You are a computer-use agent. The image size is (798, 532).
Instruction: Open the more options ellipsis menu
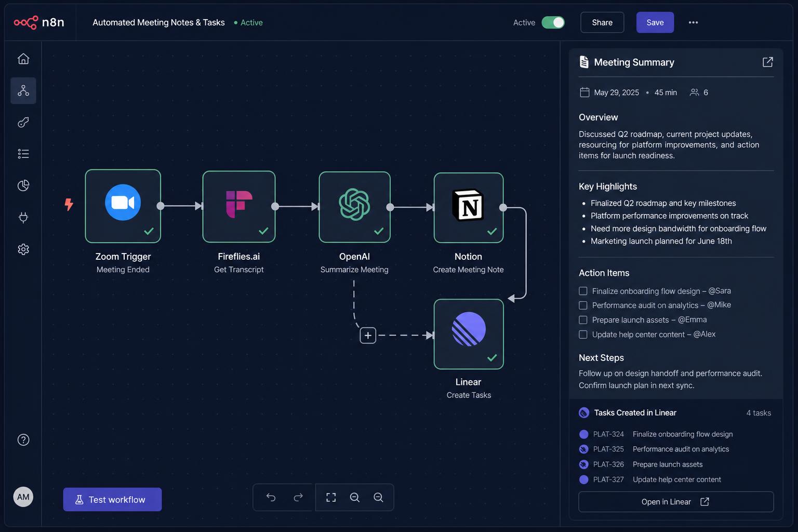tap(693, 22)
